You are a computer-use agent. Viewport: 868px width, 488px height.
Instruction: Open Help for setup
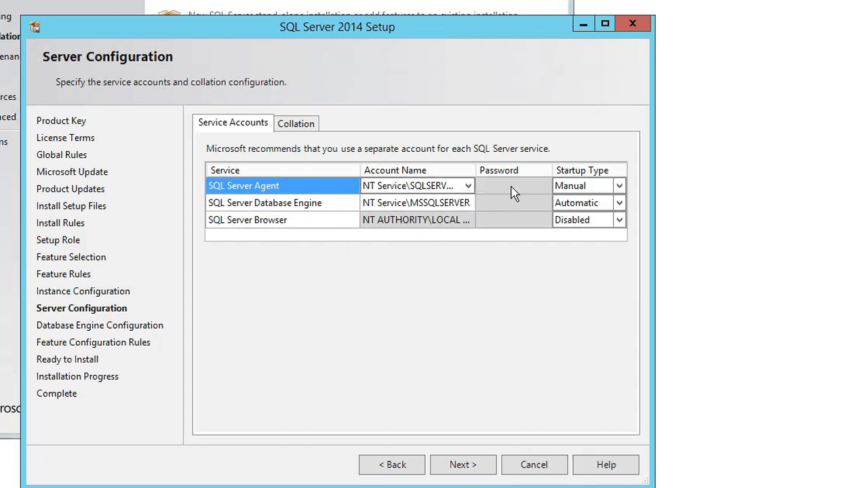click(606, 464)
